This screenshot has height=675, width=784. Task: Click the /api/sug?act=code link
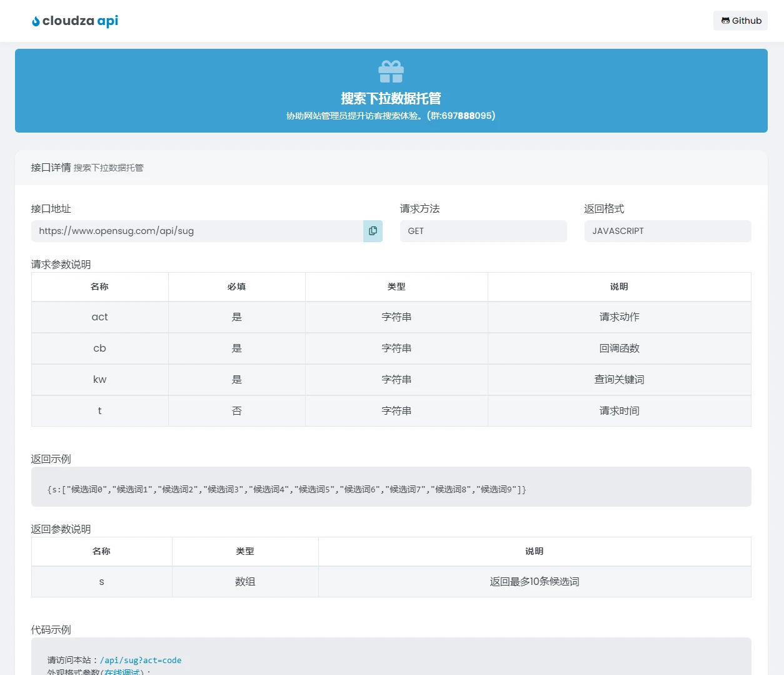pyautogui.click(x=141, y=660)
